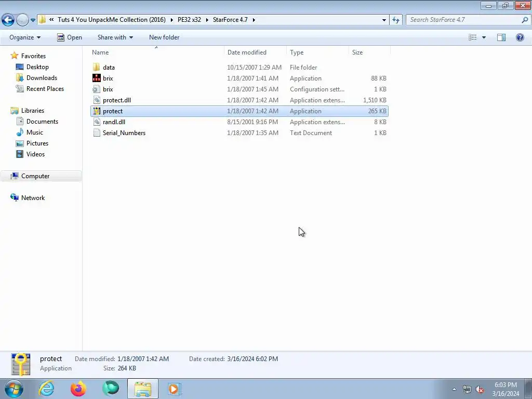Select PE32 x32 in the address path
The image size is (532, 399).
[x=189, y=20]
